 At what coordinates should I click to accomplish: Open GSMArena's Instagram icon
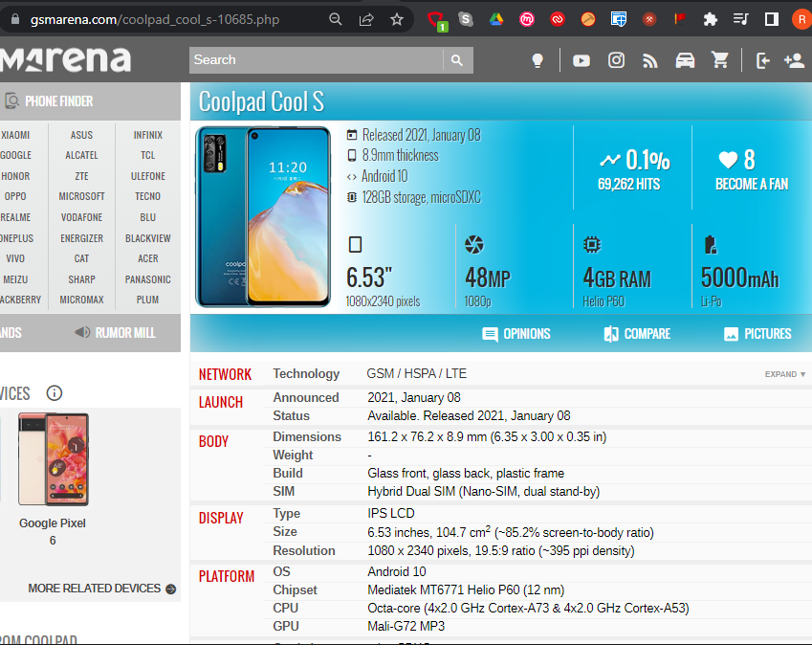616,60
